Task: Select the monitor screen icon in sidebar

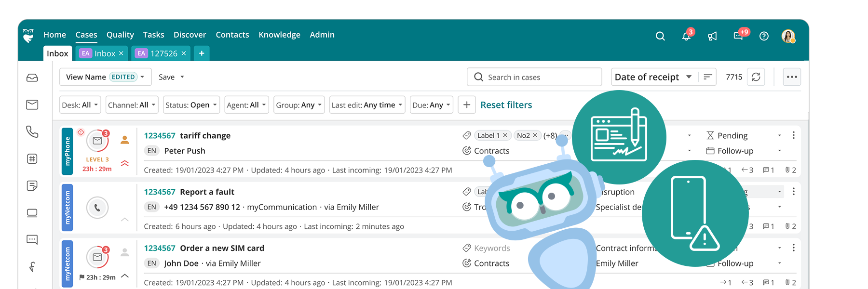Action: pos(32,213)
